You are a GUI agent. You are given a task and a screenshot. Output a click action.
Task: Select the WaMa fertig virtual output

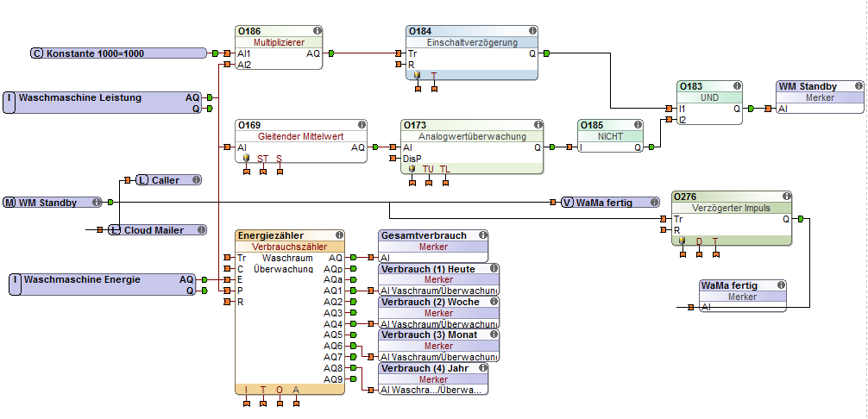610,203
